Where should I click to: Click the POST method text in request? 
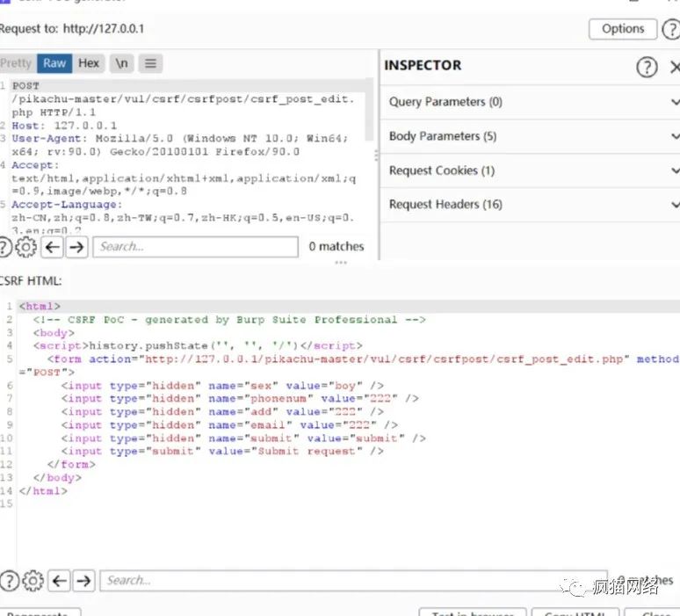click(x=25, y=86)
